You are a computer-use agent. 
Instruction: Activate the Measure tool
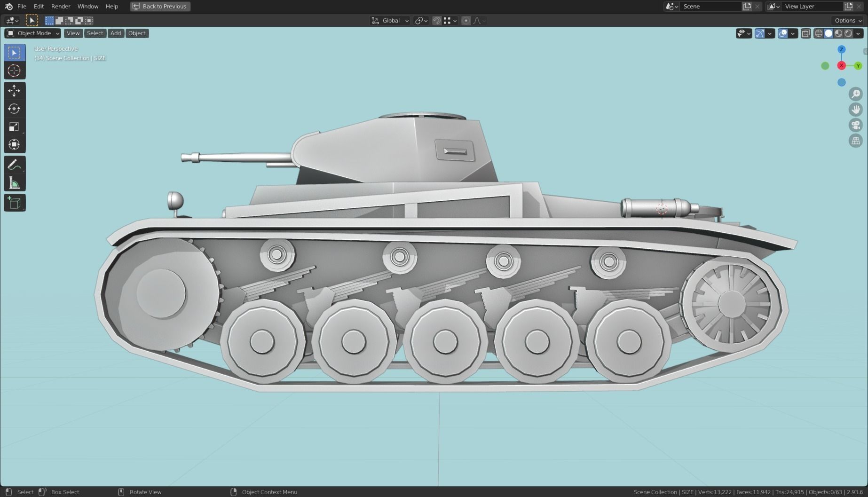[x=15, y=182]
